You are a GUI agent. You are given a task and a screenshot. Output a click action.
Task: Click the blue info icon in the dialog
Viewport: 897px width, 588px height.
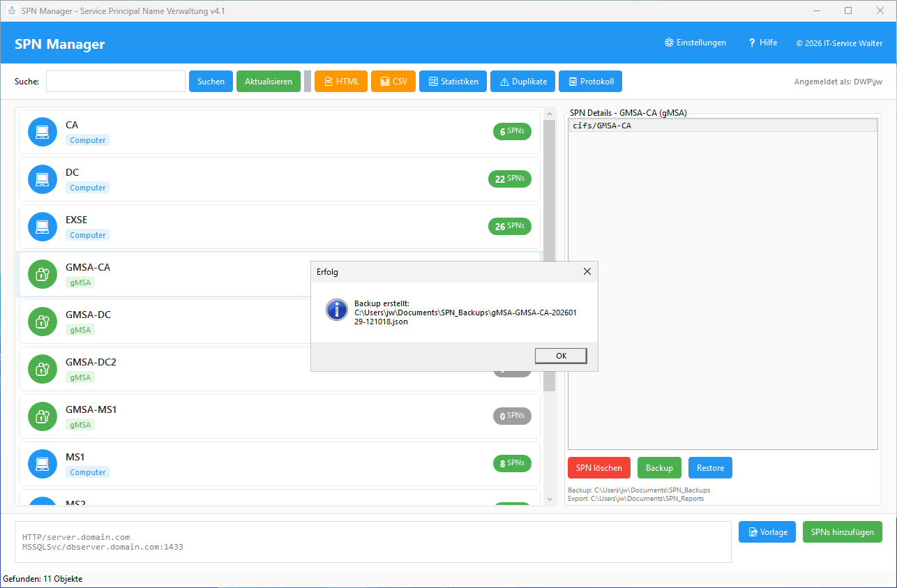tap(336, 310)
